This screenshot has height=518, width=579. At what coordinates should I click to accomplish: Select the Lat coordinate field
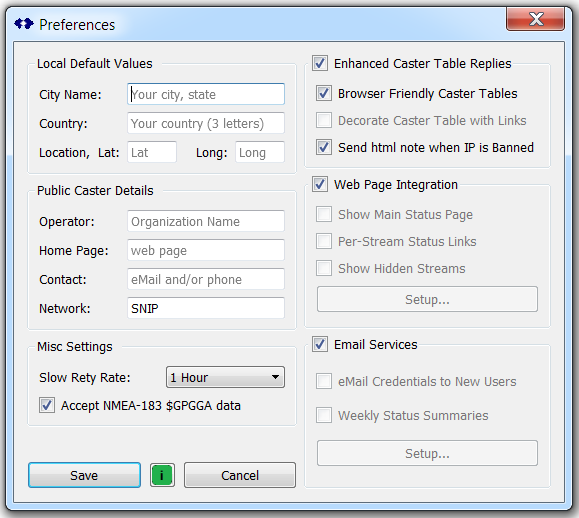point(152,152)
